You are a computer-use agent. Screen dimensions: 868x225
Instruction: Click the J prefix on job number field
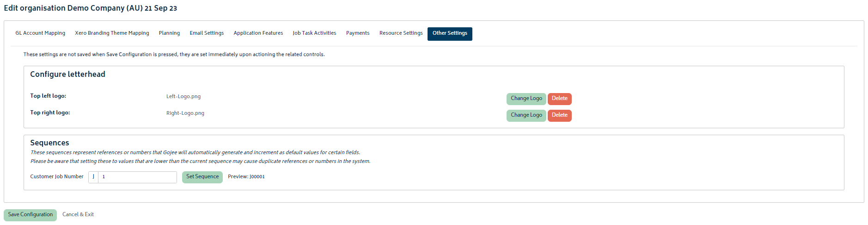click(93, 177)
